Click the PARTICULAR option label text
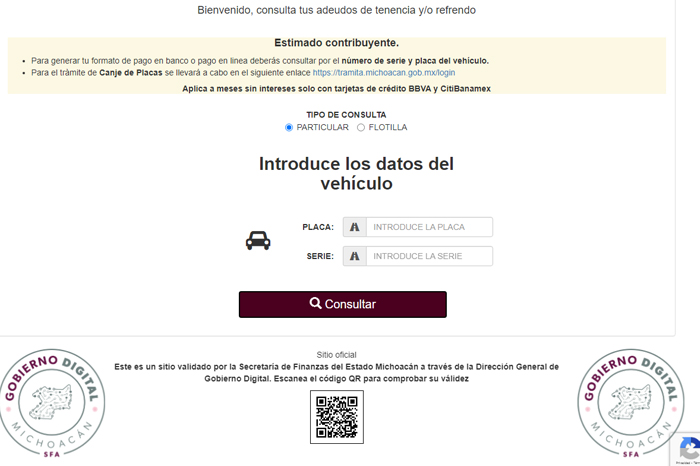This screenshot has width=700, height=466. coord(321,127)
